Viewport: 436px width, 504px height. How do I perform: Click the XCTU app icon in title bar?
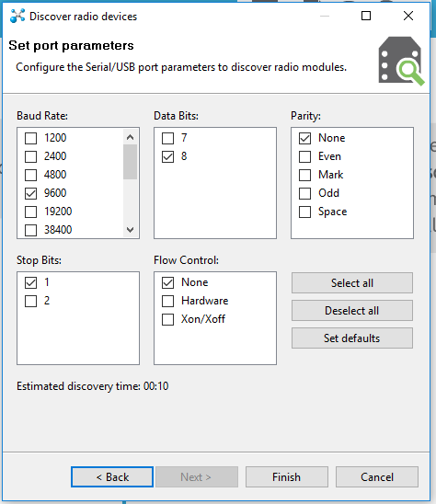17,16
